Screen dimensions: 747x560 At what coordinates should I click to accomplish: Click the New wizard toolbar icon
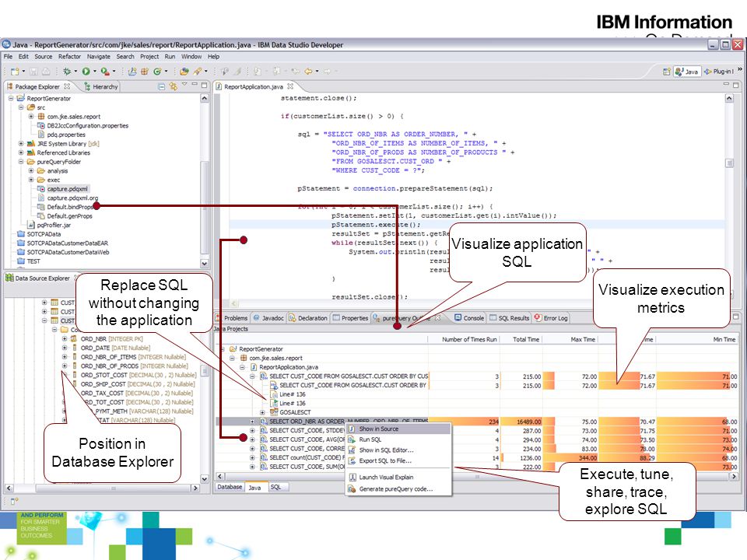click(x=15, y=72)
